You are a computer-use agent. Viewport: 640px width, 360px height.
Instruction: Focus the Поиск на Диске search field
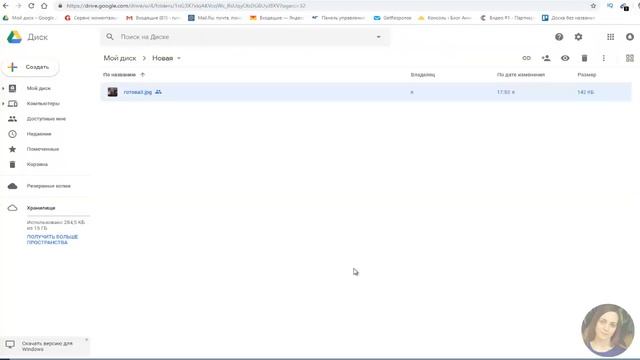click(245, 37)
